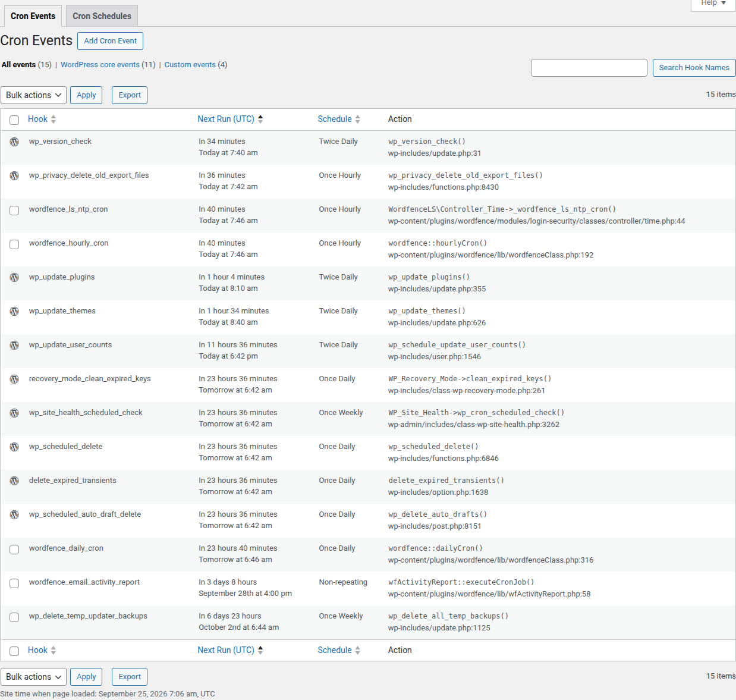
Task: Click the wordfence_ls_ntp_cron hook name
Action: tap(68, 209)
